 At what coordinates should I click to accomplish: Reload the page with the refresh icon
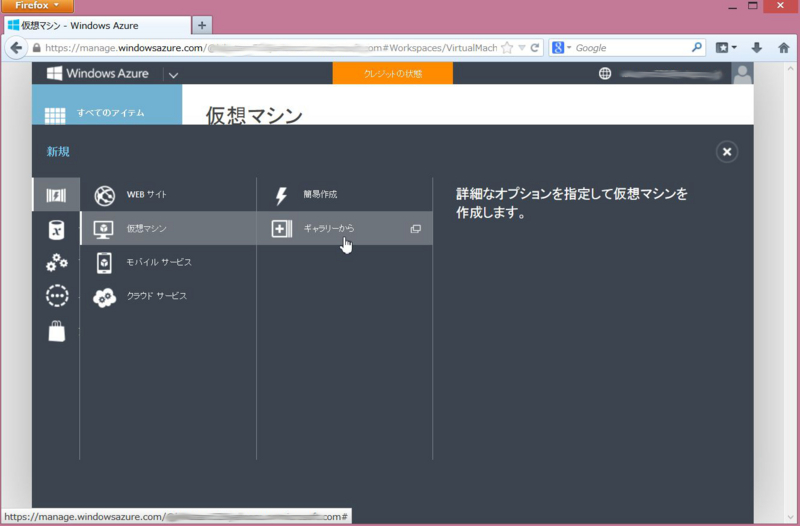click(x=535, y=48)
